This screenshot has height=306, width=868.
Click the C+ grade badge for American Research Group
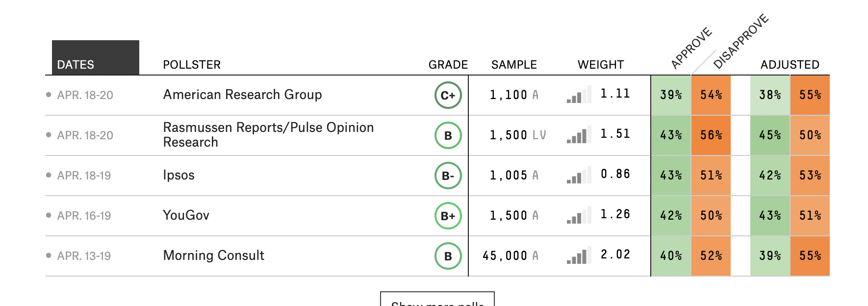tap(448, 96)
